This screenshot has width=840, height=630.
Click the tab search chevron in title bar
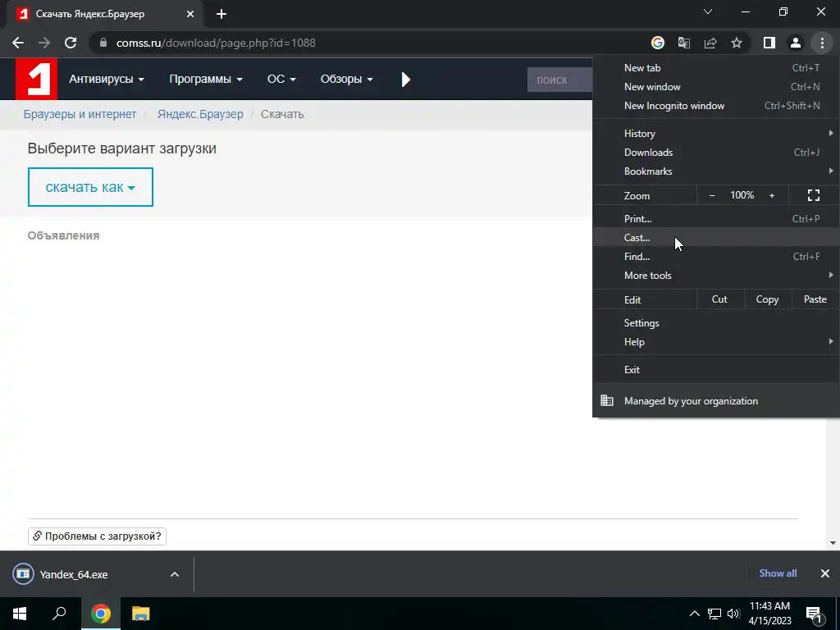click(x=708, y=11)
